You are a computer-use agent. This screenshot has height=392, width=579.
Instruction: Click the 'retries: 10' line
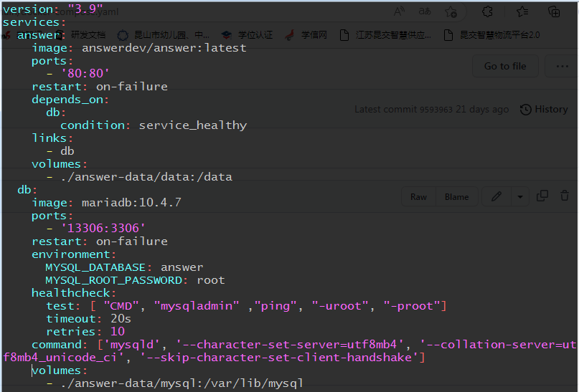coord(85,332)
